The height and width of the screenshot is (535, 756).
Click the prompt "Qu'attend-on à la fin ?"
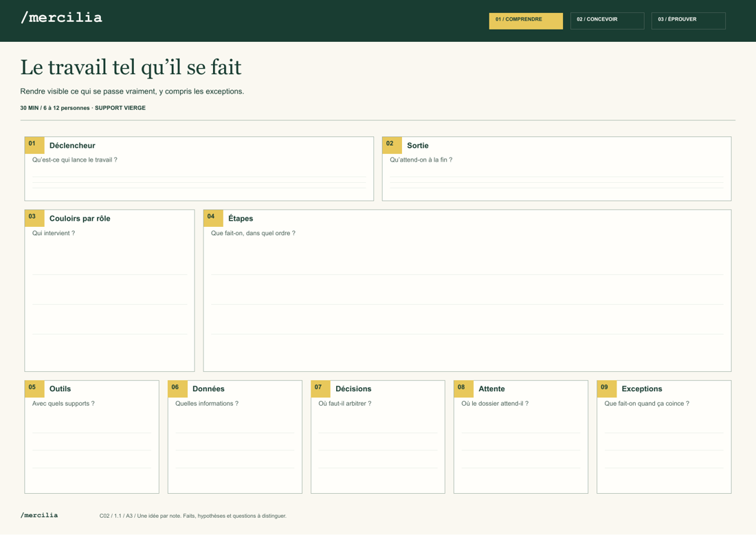click(x=421, y=160)
